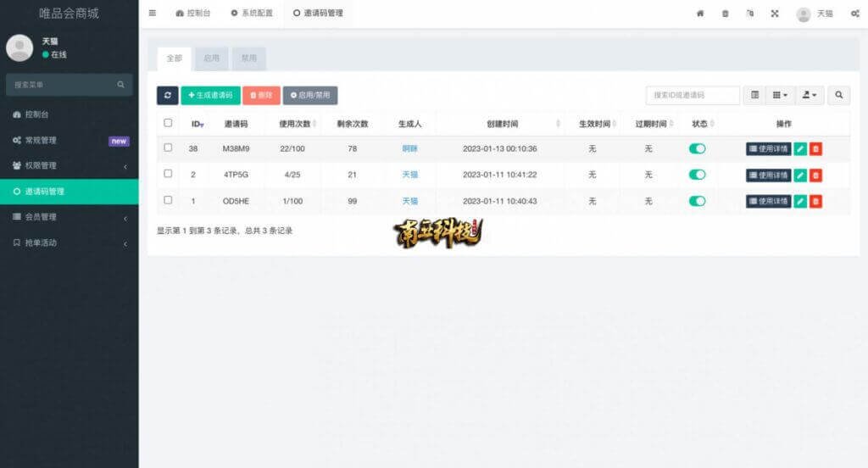This screenshot has width=868, height=468.
Task: Expand the 权限管理 sidebar menu
Action: click(x=70, y=165)
